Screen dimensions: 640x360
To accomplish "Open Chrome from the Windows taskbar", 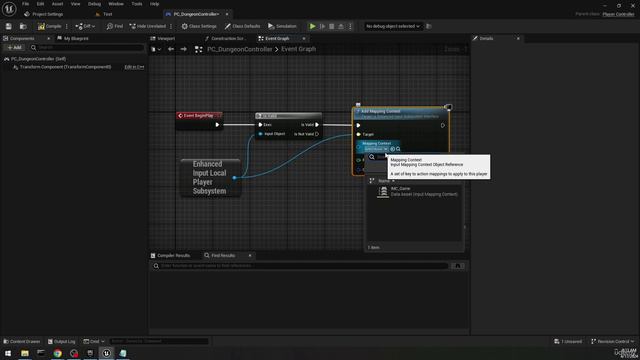I will 58,353.
